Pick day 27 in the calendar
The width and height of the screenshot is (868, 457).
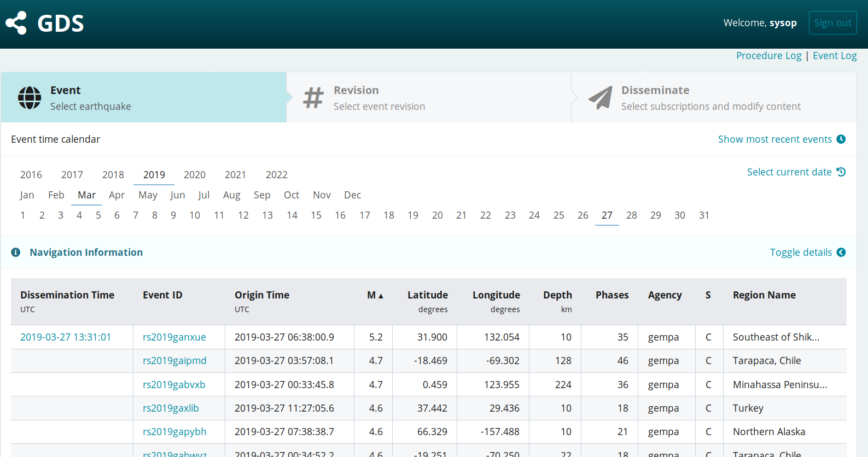click(x=607, y=215)
